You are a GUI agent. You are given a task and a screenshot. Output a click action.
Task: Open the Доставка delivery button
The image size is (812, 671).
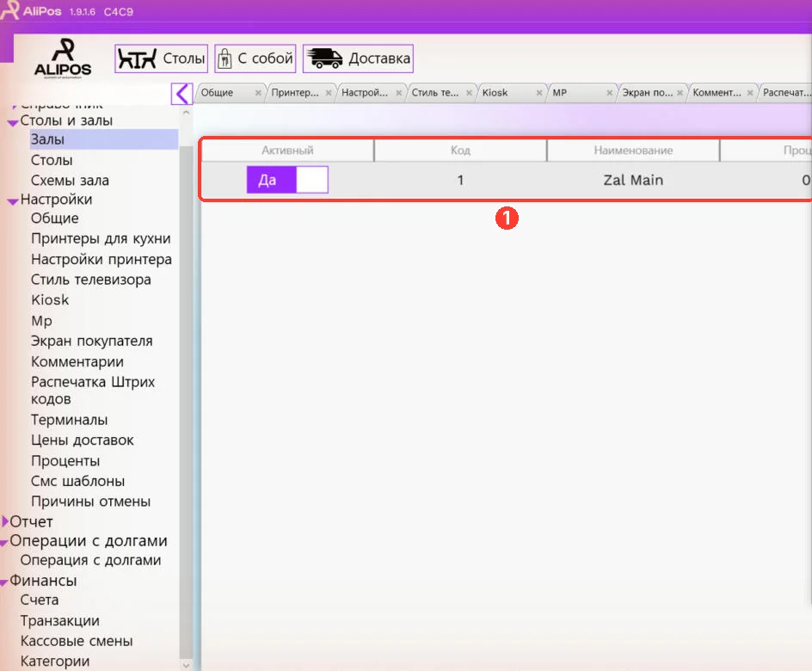(358, 58)
